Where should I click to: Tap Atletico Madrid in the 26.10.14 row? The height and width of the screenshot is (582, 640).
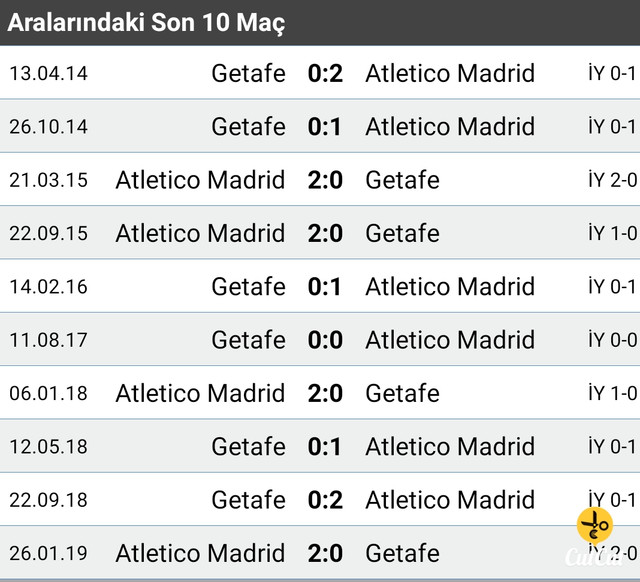450,127
